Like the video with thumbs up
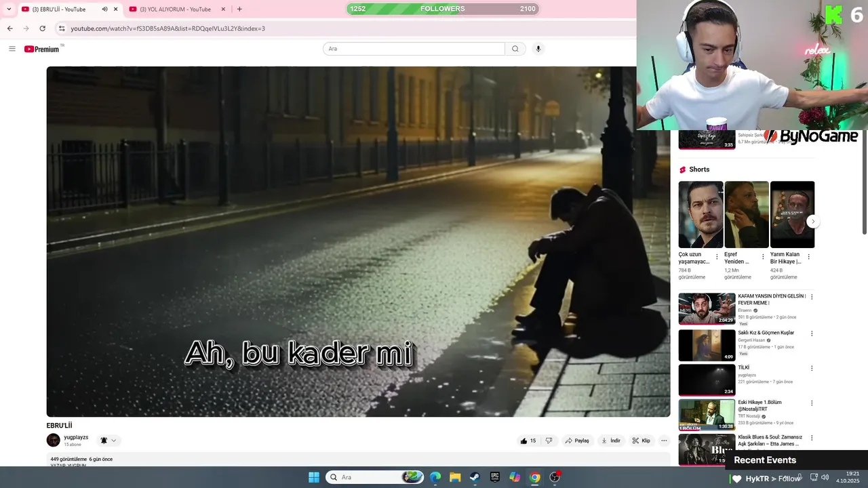 click(x=528, y=441)
